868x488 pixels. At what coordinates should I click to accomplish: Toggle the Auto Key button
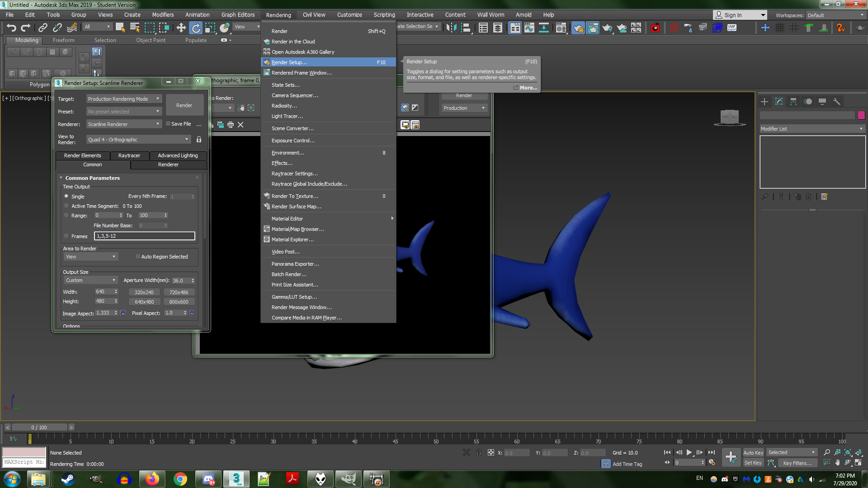tap(753, 452)
